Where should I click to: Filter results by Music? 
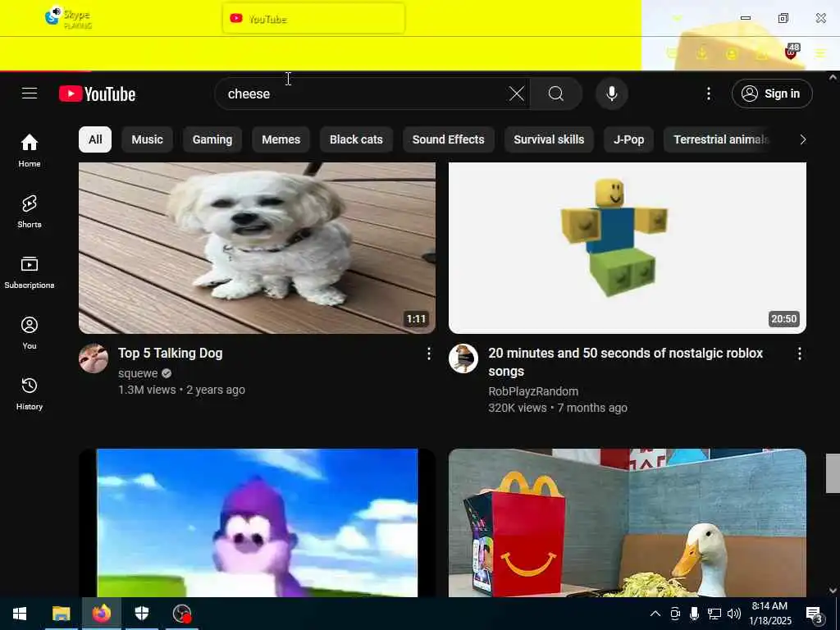(x=148, y=139)
